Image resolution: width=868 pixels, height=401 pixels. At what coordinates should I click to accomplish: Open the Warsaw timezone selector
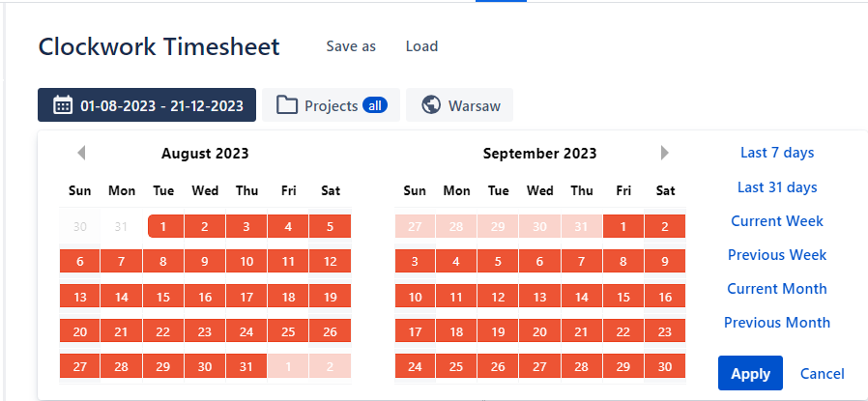(459, 105)
